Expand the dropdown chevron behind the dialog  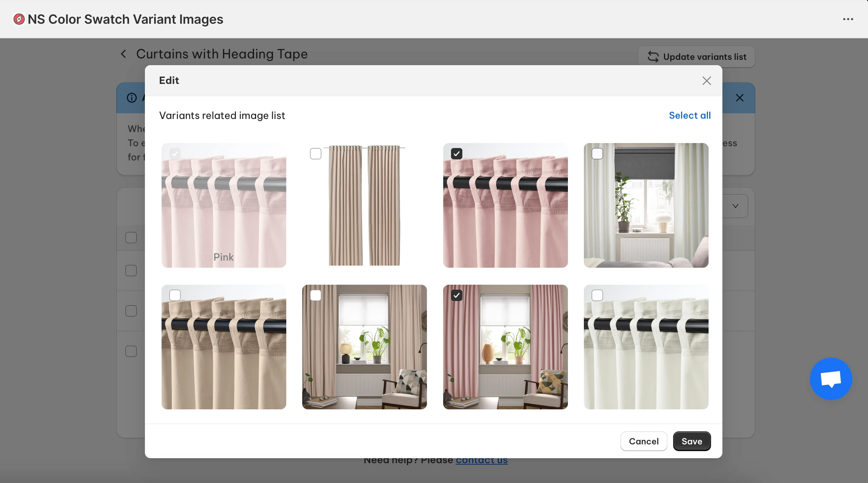735,206
